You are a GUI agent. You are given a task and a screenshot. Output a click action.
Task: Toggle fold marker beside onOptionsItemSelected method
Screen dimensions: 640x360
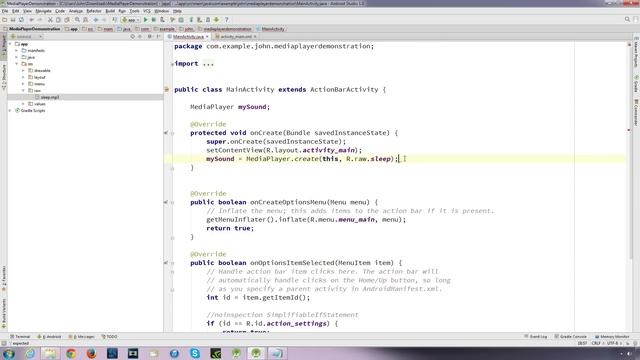point(172,263)
